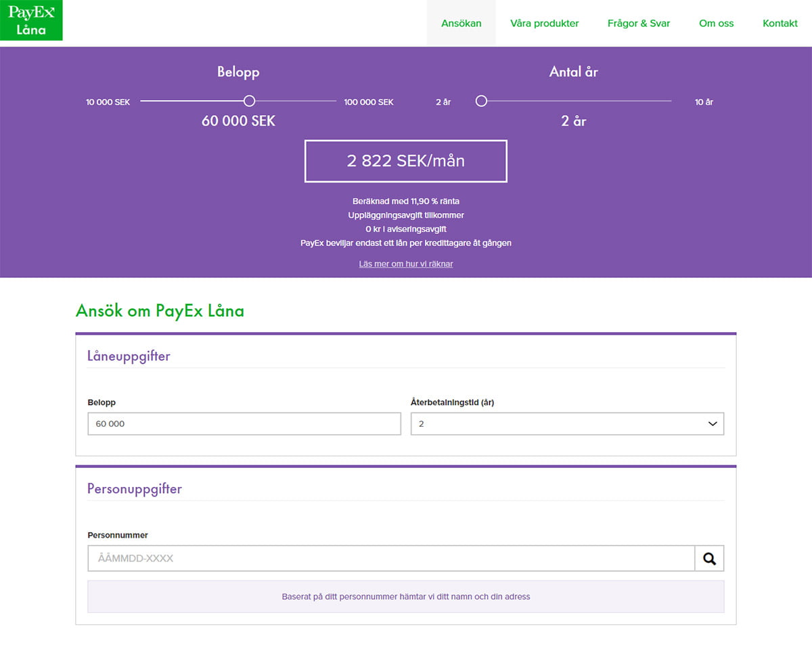Open Frågor & Svar page
Image resolution: width=812 pixels, height=658 pixels.
point(639,23)
